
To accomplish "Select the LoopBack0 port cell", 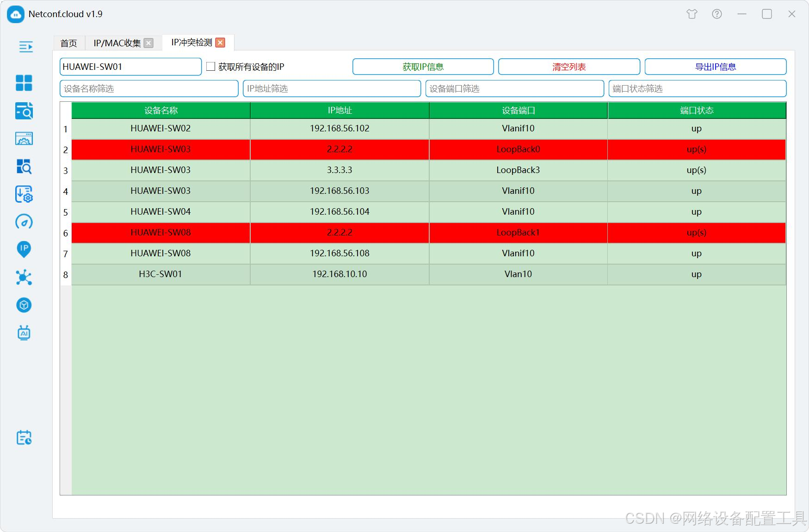I will [519, 149].
